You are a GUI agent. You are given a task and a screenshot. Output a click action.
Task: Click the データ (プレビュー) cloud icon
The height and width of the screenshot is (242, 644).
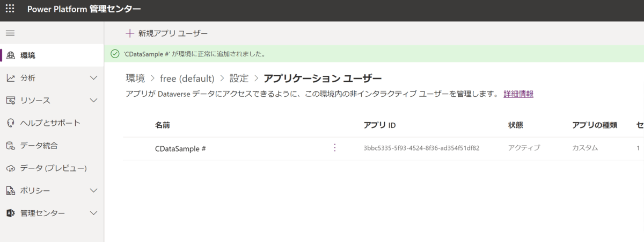10,168
